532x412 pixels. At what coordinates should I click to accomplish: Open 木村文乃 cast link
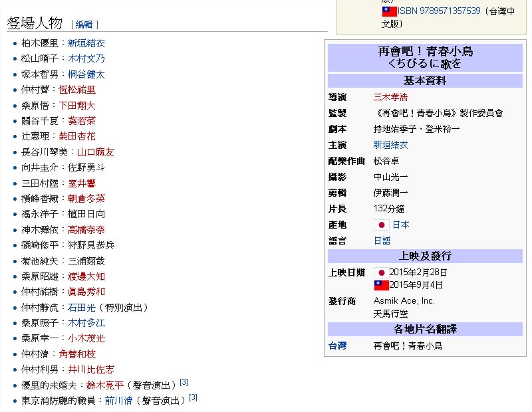pyautogui.click(x=86, y=58)
